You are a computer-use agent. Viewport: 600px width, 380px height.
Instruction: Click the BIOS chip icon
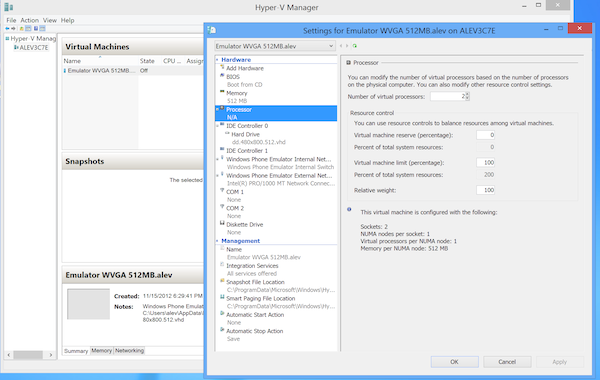tap(222, 76)
